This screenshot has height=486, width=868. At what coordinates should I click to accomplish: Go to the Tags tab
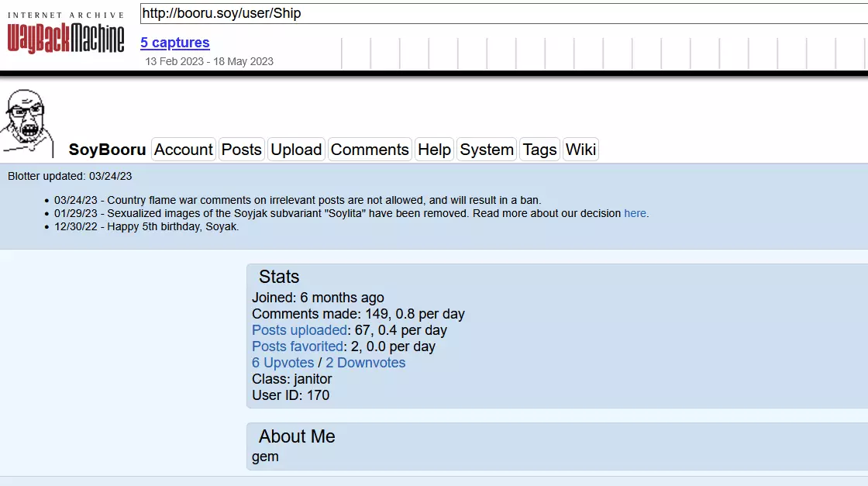pyautogui.click(x=539, y=150)
